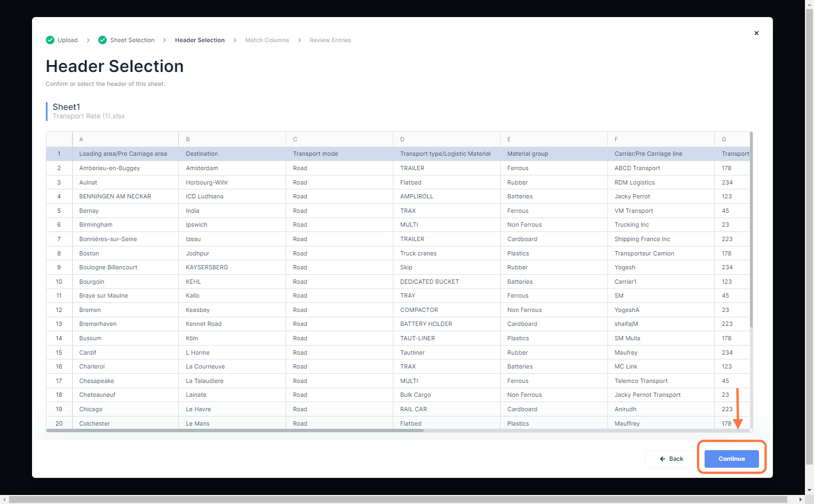Click the table's vertical scrollbar thumb
814x504 pixels.
[751, 229]
